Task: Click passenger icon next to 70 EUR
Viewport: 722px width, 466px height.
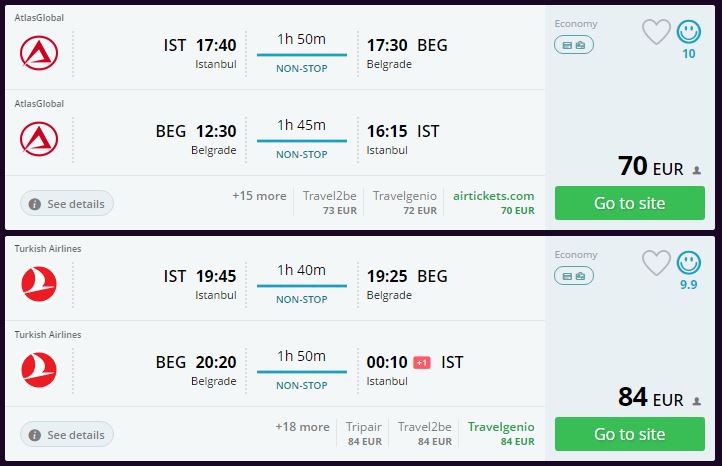Action: click(696, 171)
